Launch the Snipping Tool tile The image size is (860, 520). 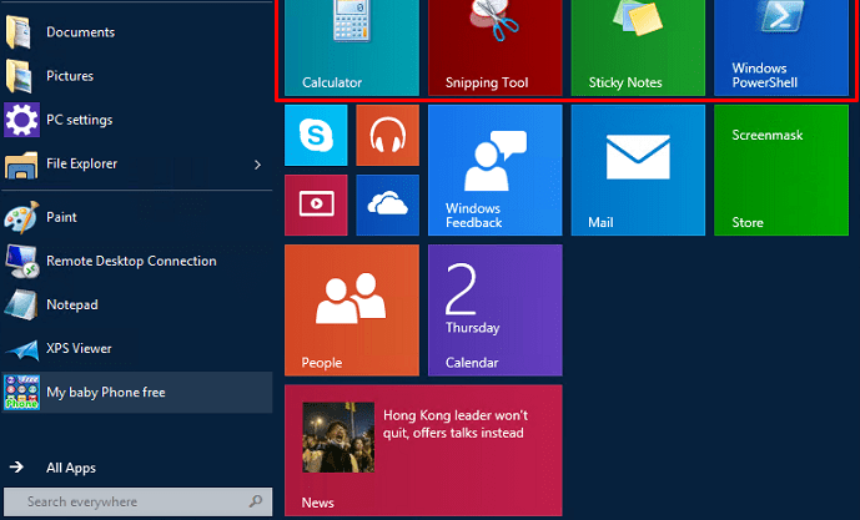(495, 48)
